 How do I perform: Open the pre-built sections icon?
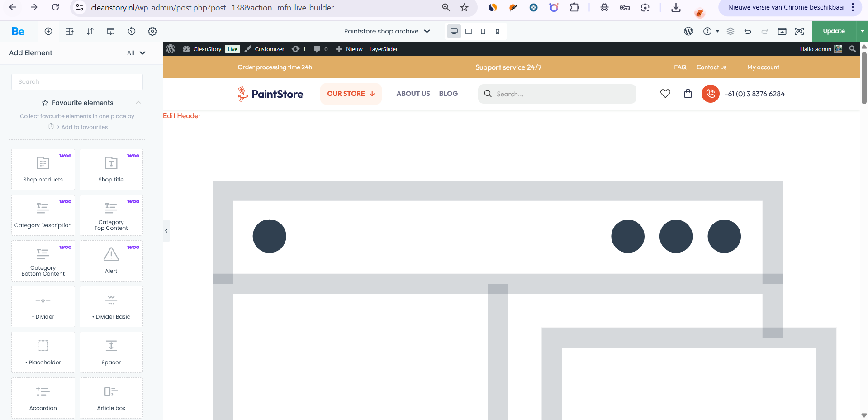click(x=69, y=31)
